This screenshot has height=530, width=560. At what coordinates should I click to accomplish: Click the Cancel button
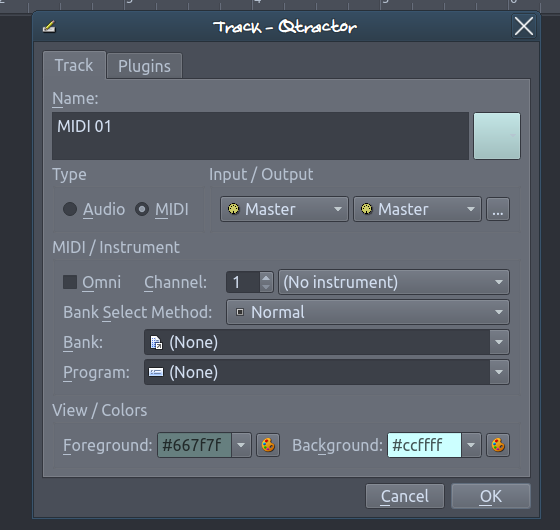405,496
